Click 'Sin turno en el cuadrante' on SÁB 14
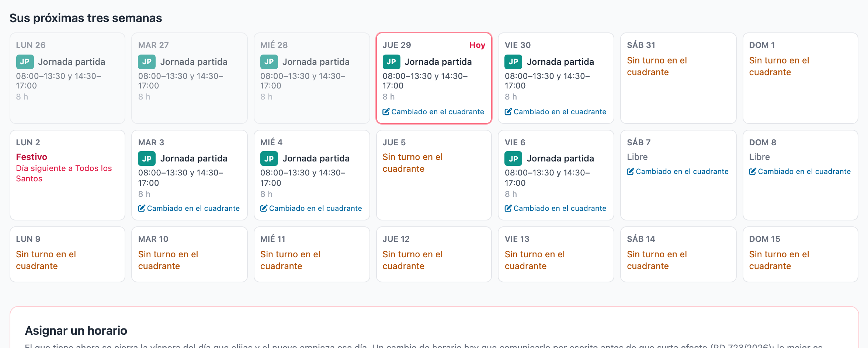 click(x=657, y=260)
